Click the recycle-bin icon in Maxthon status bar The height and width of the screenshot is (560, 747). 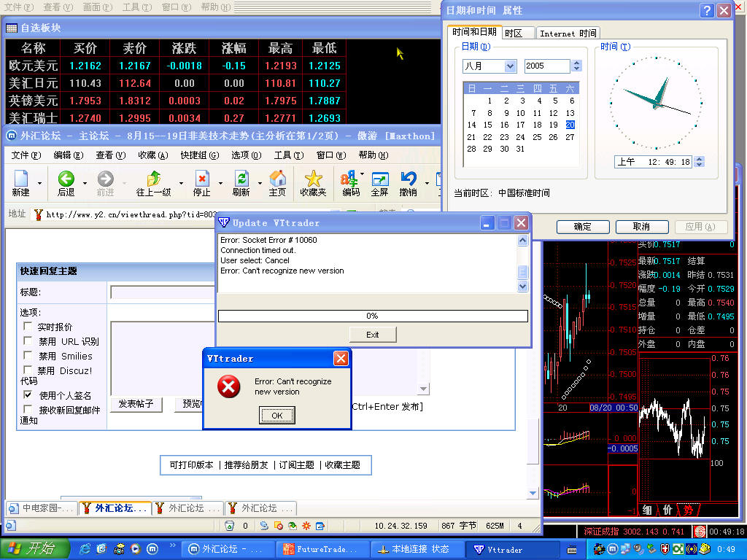pyautogui.click(x=229, y=526)
